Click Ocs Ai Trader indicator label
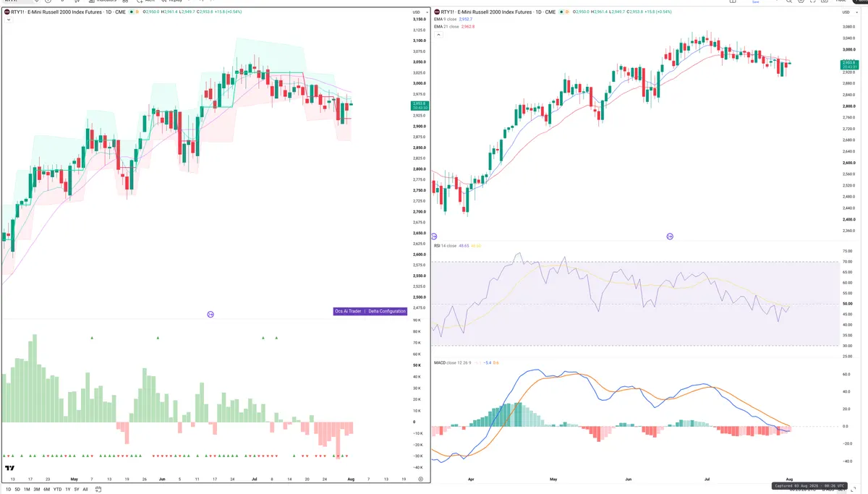This screenshot has height=494, width=868. pyautogui.click(x=348, y=311)
